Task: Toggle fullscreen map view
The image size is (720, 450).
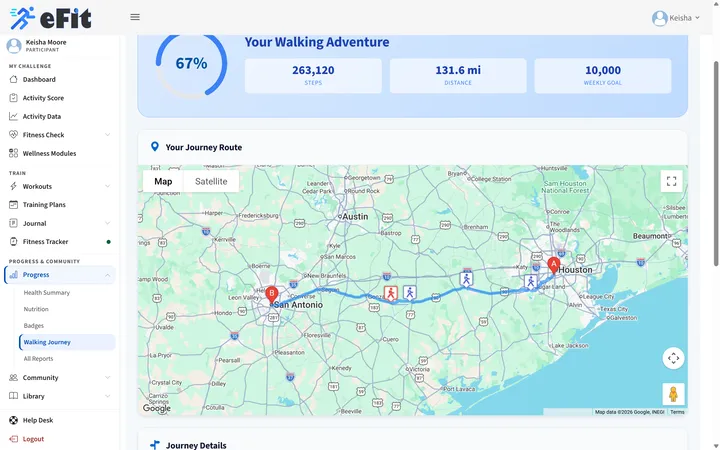Action: (x=671, y=181)
